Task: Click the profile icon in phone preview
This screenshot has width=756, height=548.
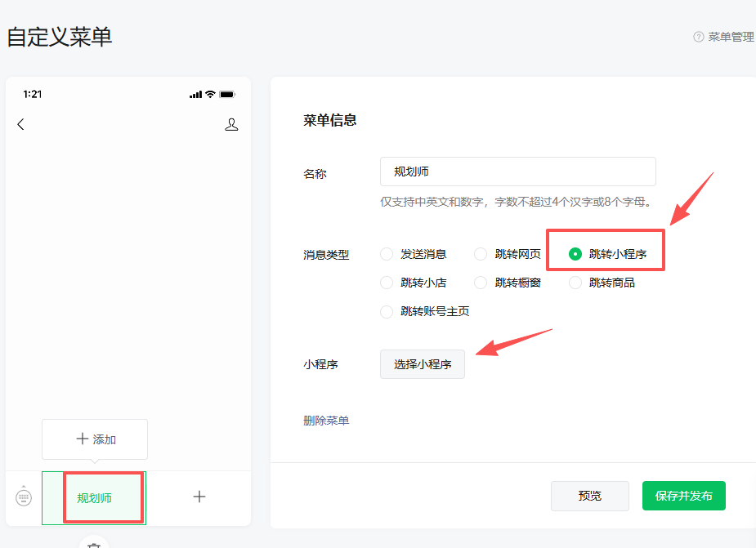Action: click(231, 124)
